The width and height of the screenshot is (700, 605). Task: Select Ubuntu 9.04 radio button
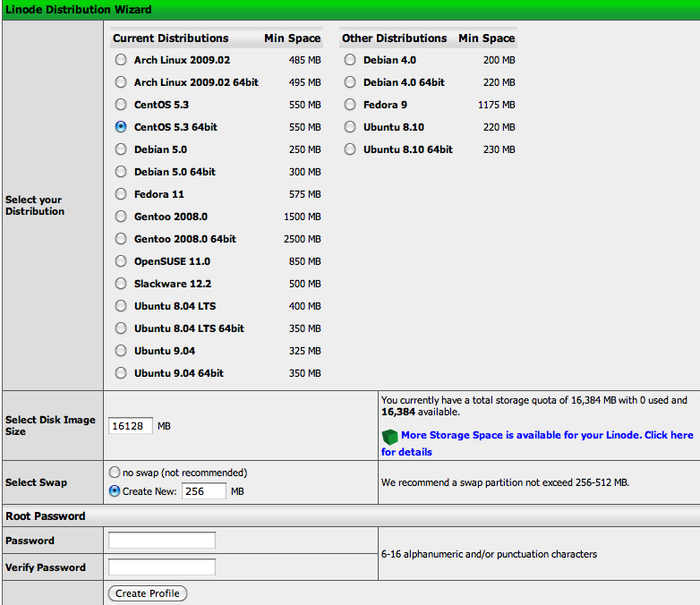pyautogui.click(x=121, y=351)
